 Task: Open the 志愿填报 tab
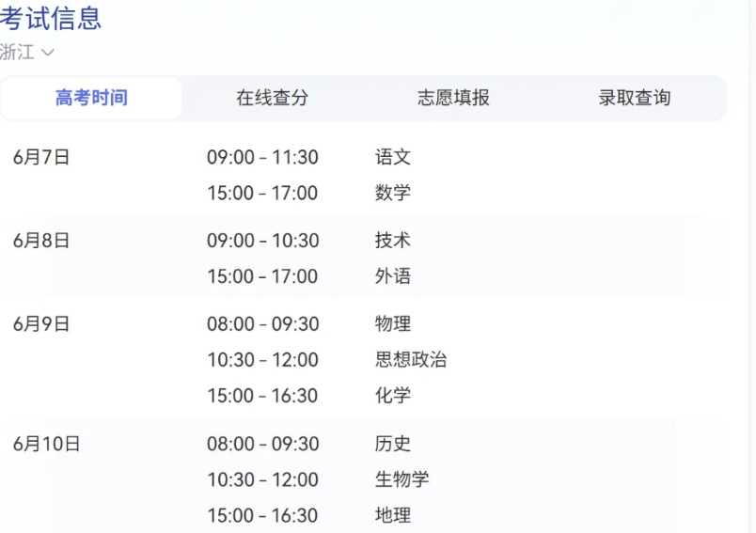(x=453, y=98)
